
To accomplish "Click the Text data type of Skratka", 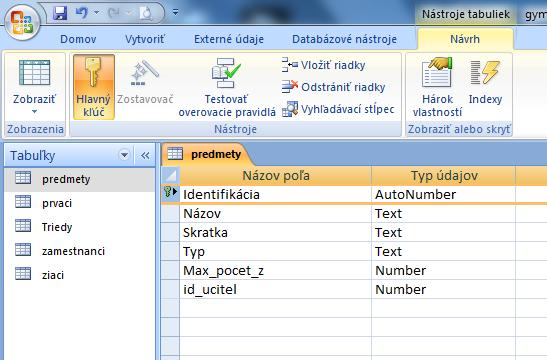I will click(x=443, y=232).
